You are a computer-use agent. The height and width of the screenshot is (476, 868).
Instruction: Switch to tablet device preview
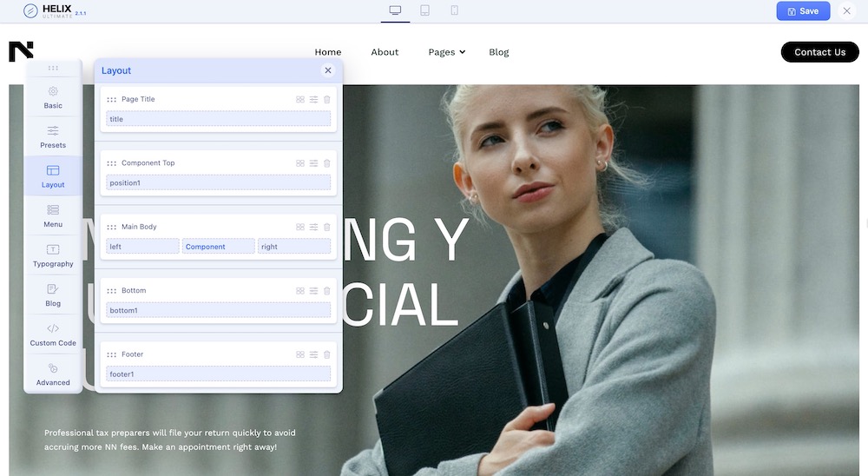coord(424,10)
